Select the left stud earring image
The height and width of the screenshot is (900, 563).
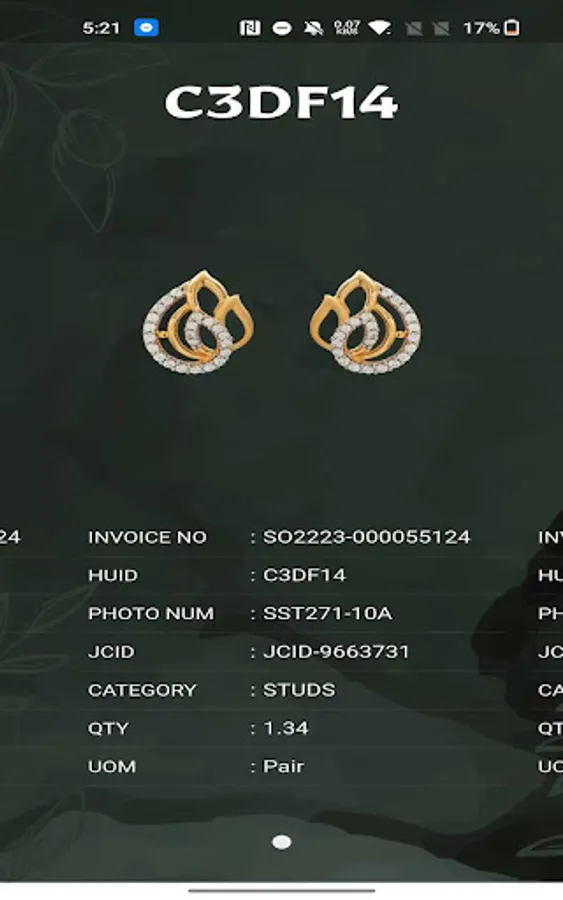coord(198,322)
